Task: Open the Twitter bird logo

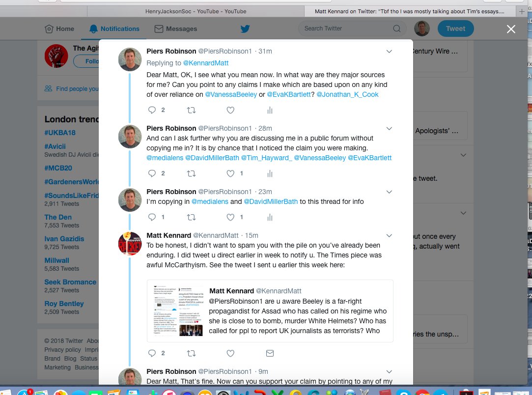Action: (x=245, y=28)
